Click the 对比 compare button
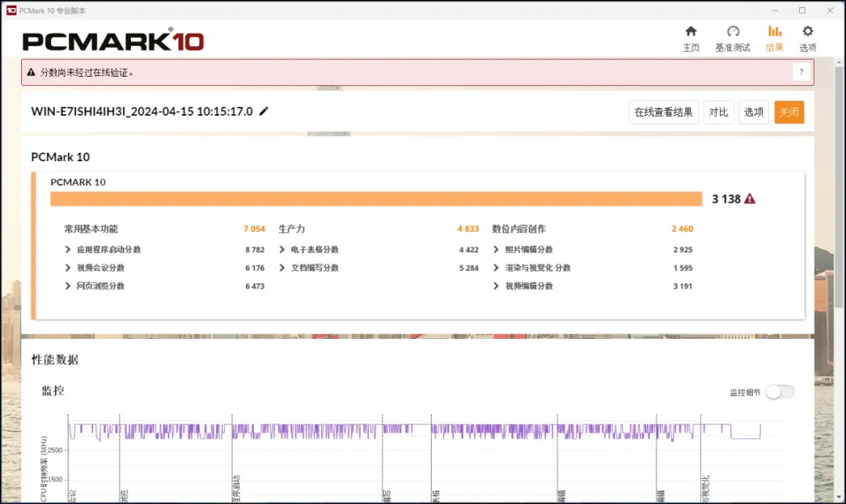 [718, 112]
